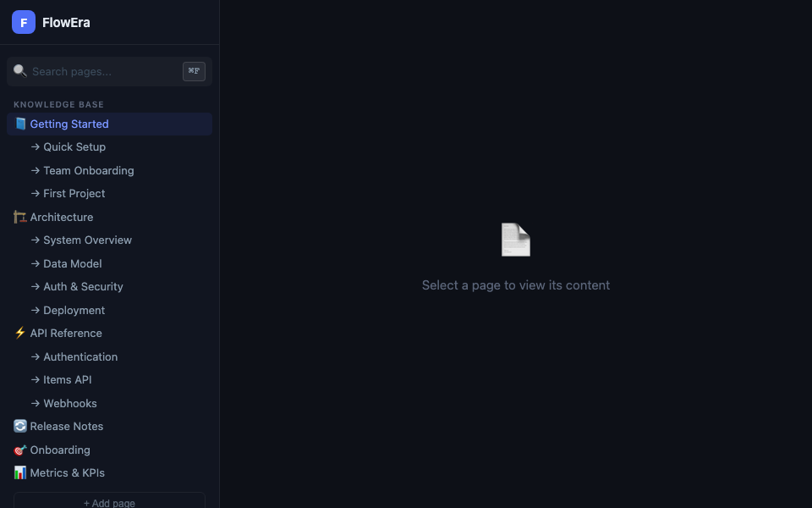Open the Items API page
This screenshot has height=508, width=812.
click(x=68, y=379)
